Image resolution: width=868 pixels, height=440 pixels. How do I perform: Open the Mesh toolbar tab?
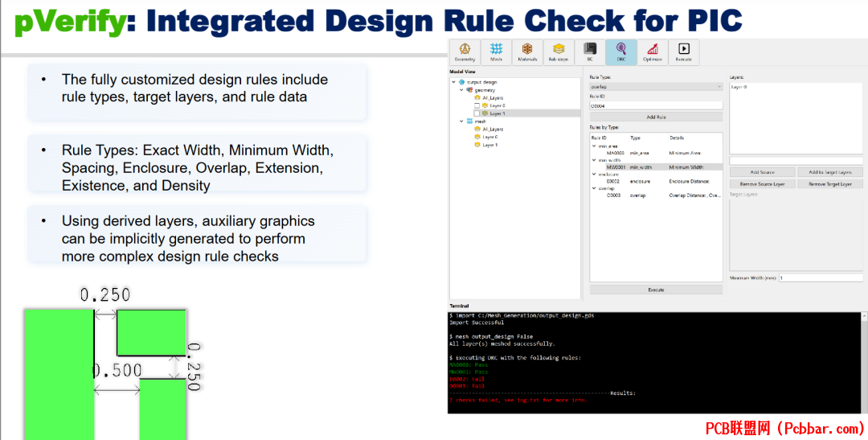pos(496,52)
